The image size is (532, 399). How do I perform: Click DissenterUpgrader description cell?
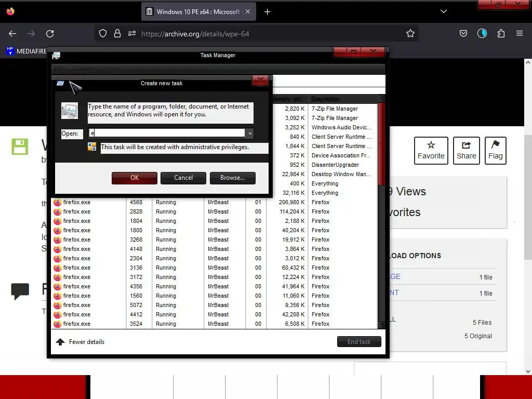pos(335,165)
